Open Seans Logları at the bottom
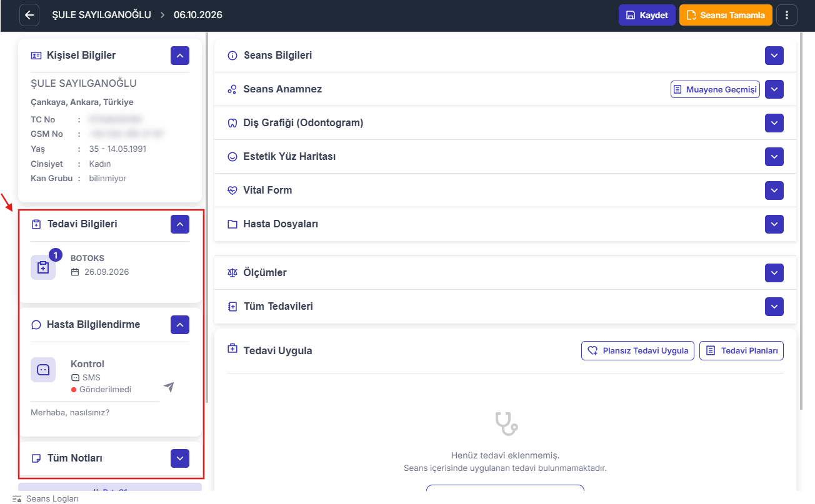The image size is (815, 504). (46, 498)
